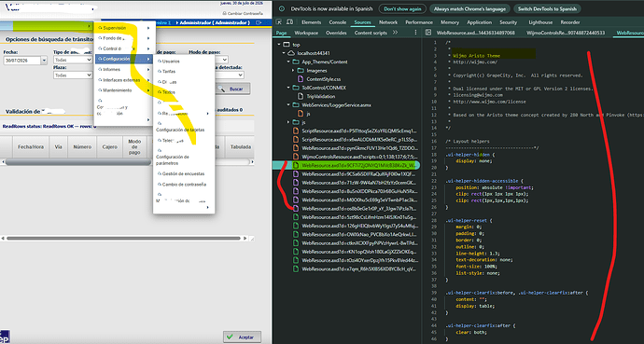Click the Fecha date input field
This screenshot has width=644, height=344.
[22, 61]
